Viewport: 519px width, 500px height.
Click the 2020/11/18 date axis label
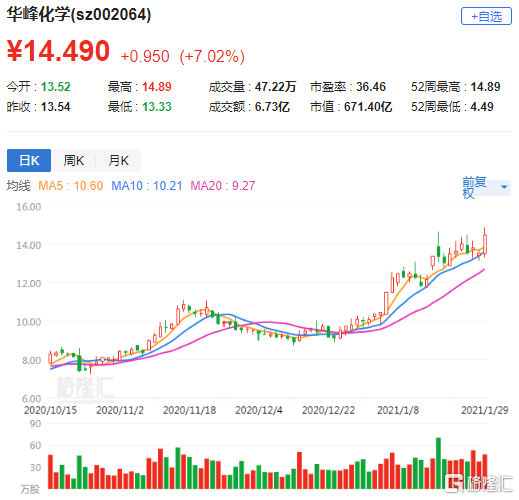pos(189,410)
